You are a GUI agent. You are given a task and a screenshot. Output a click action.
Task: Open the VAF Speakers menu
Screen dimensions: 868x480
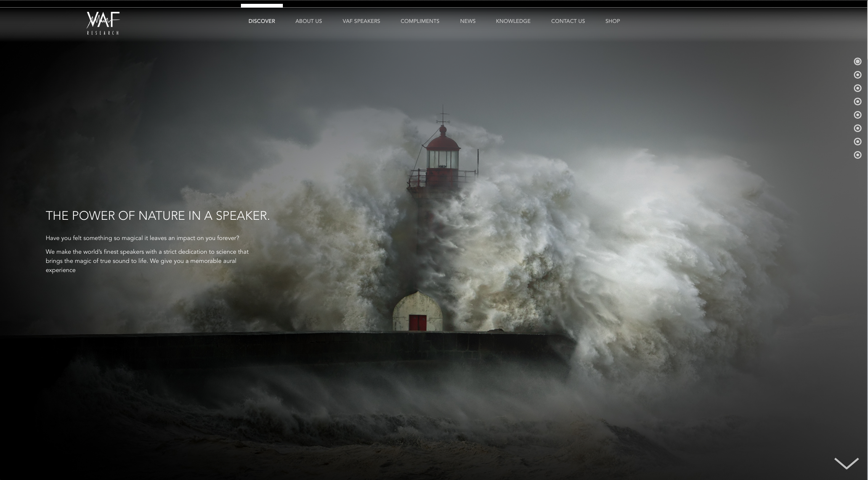361,21
